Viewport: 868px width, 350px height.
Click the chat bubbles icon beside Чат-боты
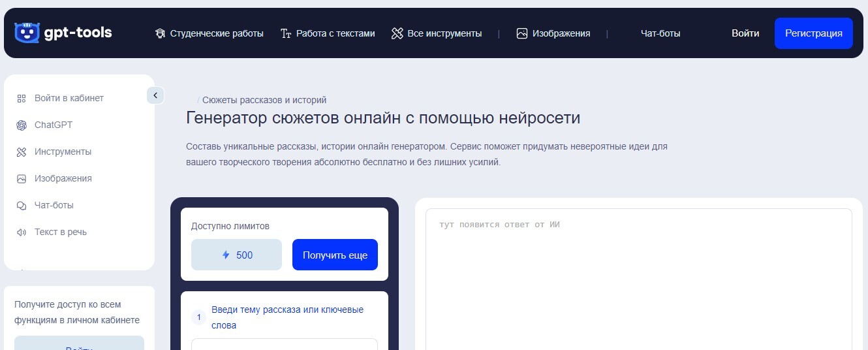click(22, 206)
